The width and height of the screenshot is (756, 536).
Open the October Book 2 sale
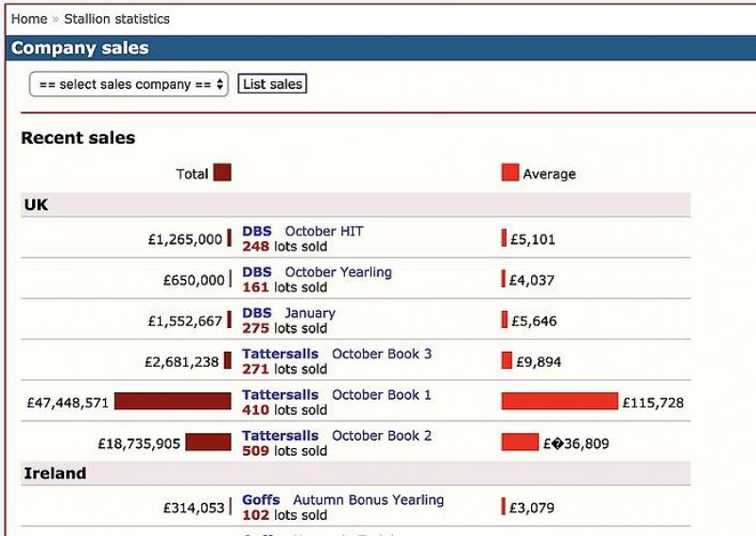tap(382, 436)
